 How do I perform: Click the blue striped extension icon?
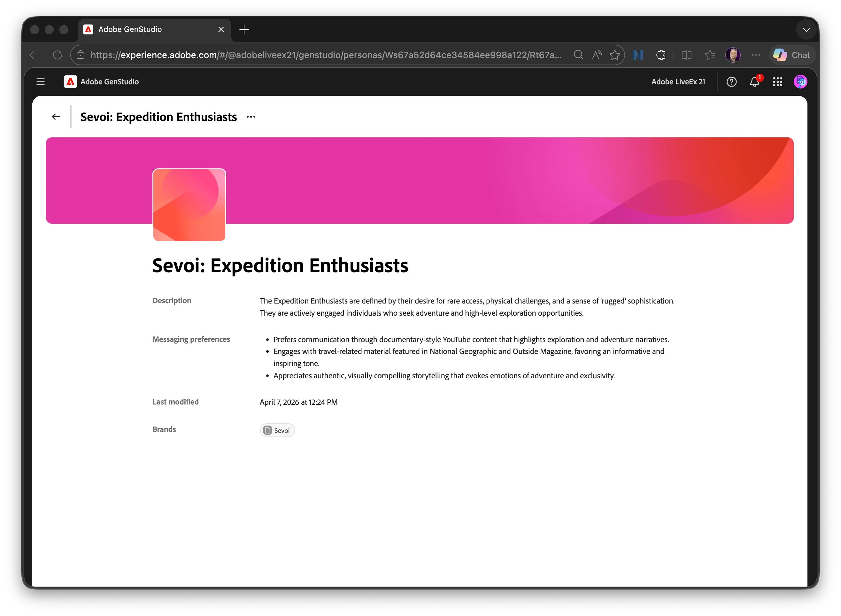point(637,55)
